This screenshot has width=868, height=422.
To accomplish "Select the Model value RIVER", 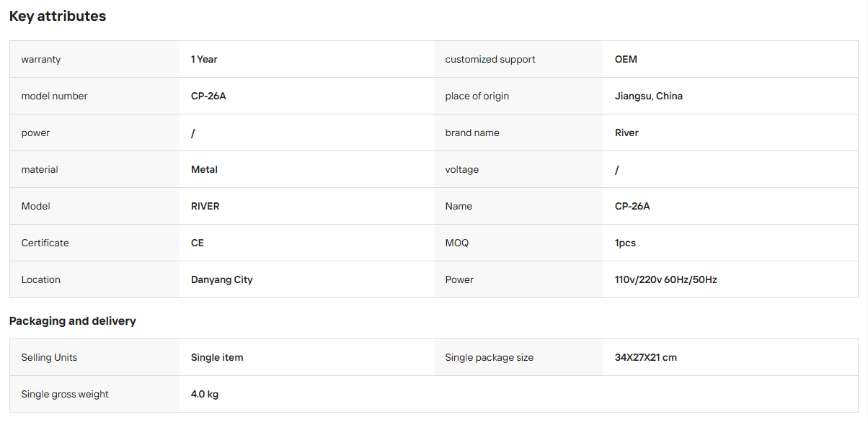I will [x=205, y=206].
